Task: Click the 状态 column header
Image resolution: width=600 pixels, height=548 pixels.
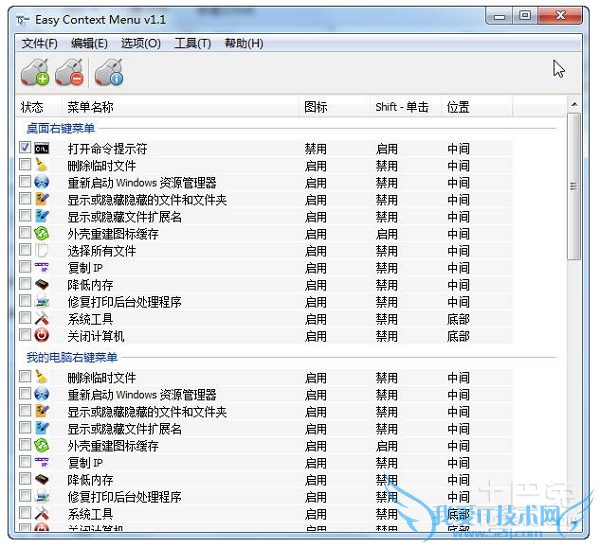Action: click(x=39, y=107)
